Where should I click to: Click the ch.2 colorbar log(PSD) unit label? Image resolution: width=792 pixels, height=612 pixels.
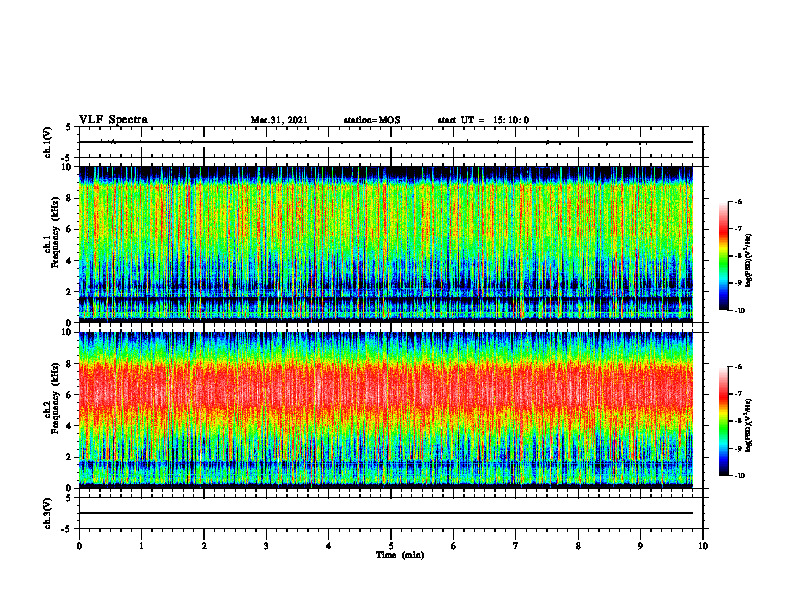click(x=749, y=423)
